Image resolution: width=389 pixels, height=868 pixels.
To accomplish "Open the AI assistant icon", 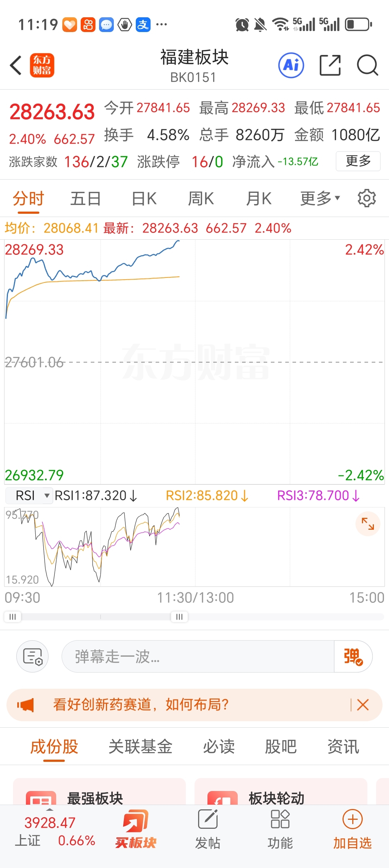I will [x=291, y=65].
